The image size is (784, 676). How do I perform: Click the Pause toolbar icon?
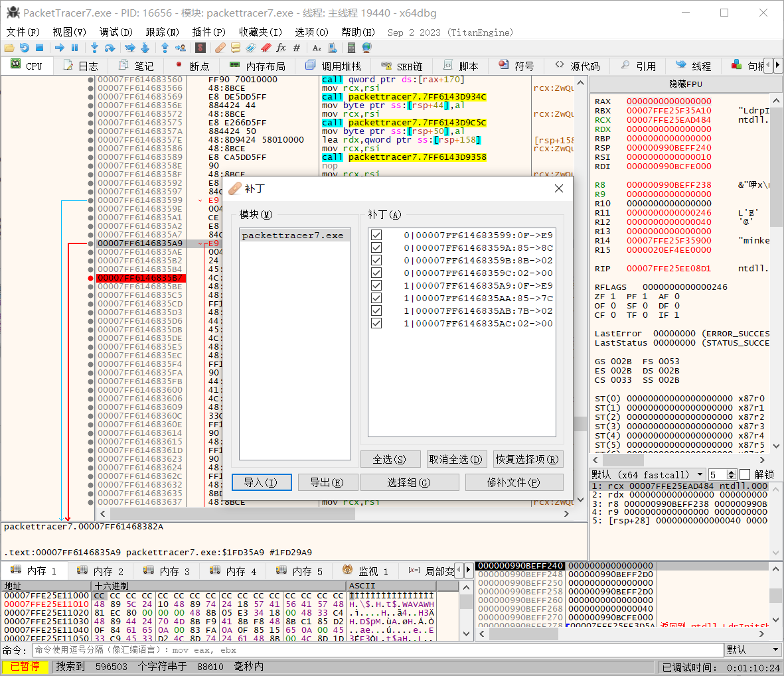click(x=74, y=48)
